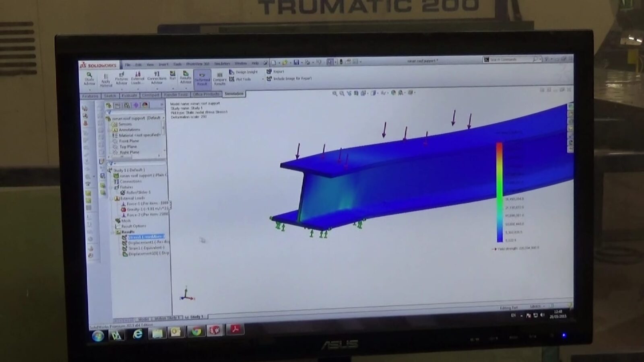
Task: Open the Study Advisor tool
Action: click(89, 79)
